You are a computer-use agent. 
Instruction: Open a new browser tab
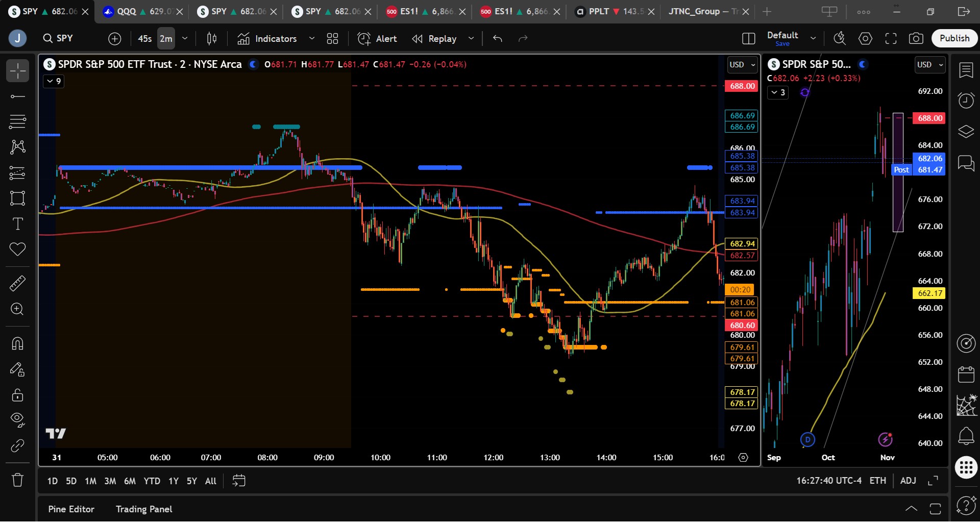point(767,11)
